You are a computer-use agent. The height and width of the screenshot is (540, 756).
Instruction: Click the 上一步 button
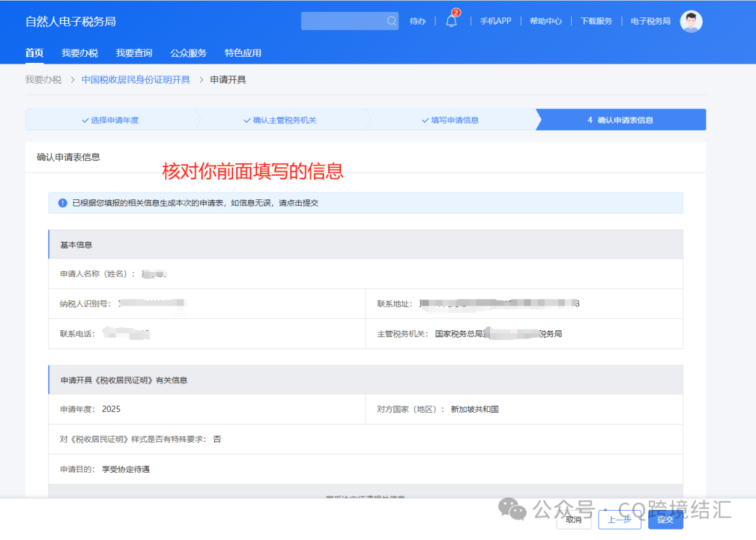click(619, 520)
